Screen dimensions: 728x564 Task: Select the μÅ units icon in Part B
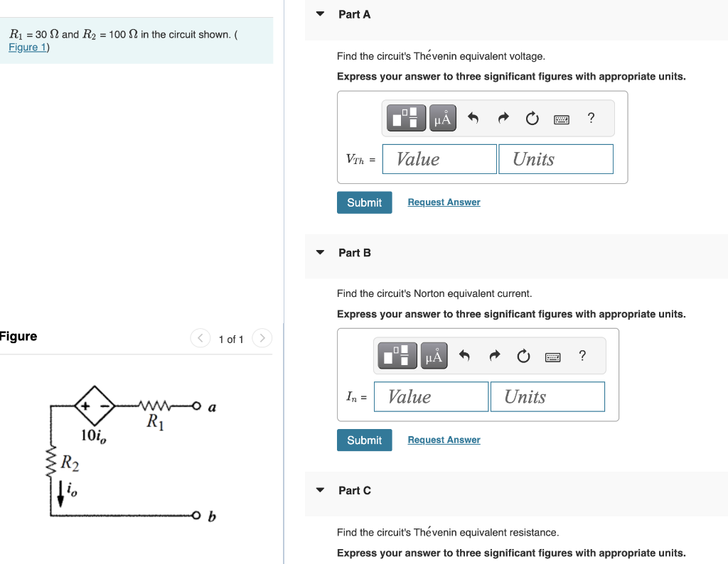pos(434,355)
